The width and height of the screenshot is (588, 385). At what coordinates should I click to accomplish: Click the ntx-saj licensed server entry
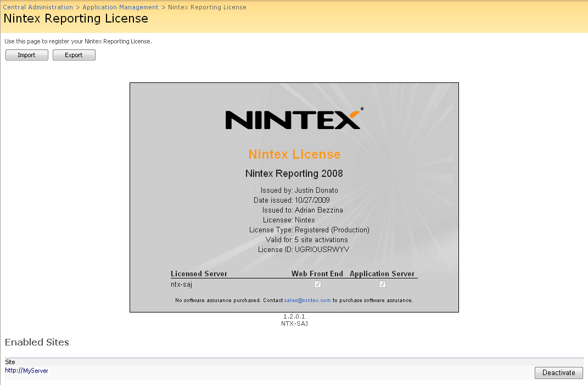point(181,284)
